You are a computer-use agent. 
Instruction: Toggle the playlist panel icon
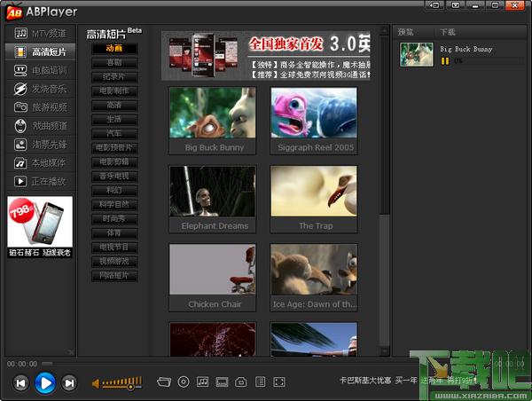click(260, 382)
